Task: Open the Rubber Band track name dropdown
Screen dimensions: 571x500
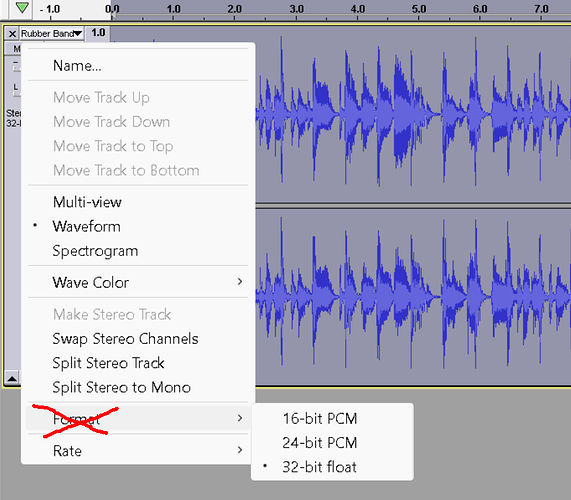Action: pos(52,34)
